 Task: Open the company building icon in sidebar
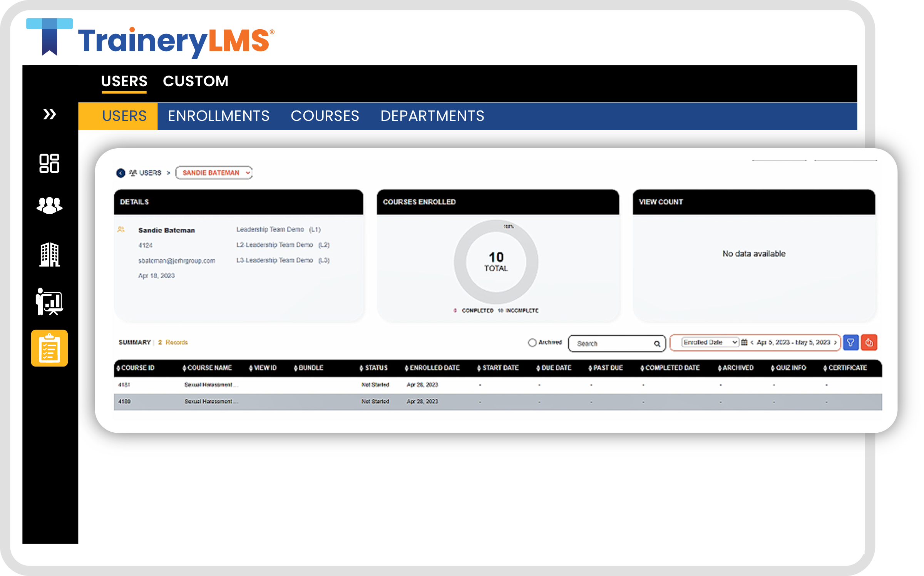pyautogui.click(x=49, y=255)
